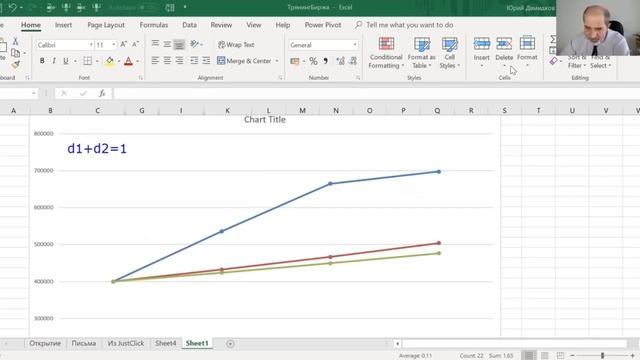Click Increase Indent icon

206,61
